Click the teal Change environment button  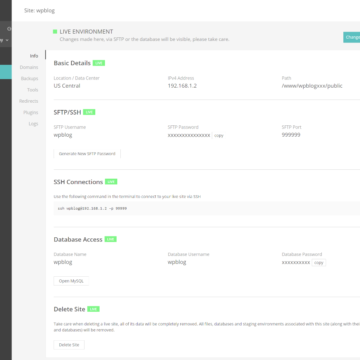pyautogui.click(x=352, y=37)
